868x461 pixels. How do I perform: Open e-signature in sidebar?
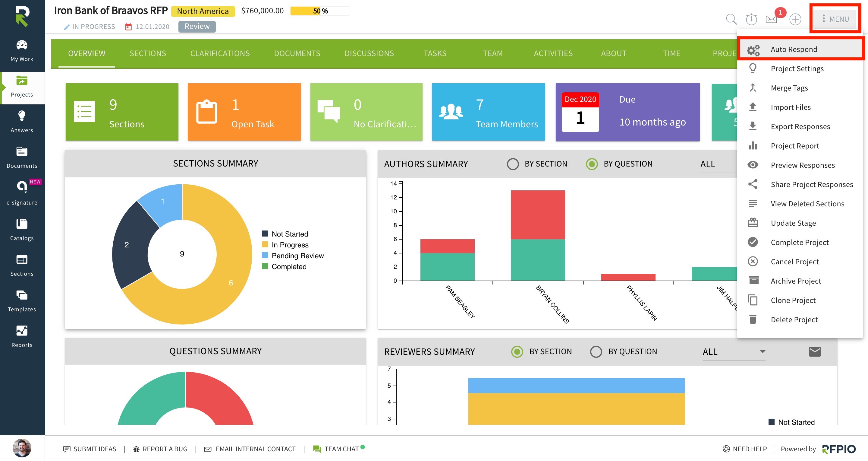[x=22, y=193]
